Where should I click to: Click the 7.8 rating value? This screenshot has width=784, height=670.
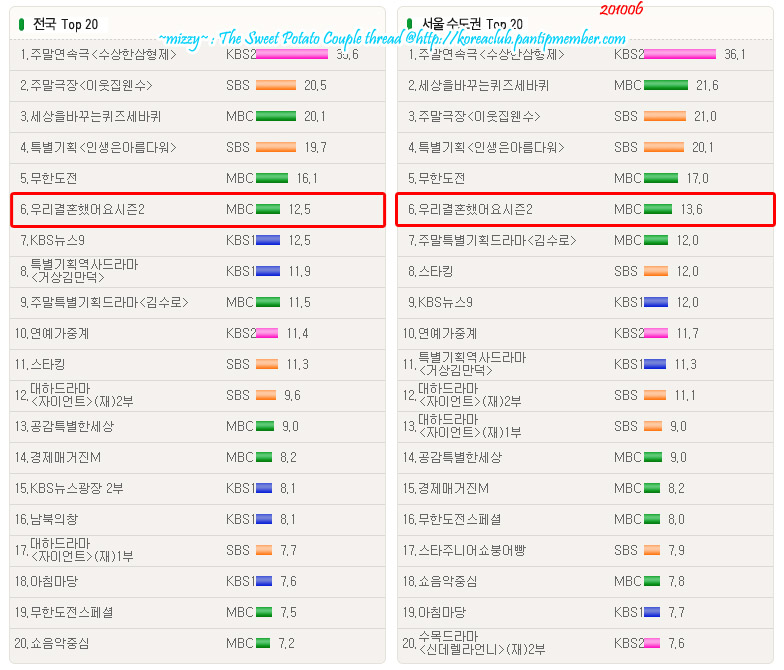click(676, 582)
